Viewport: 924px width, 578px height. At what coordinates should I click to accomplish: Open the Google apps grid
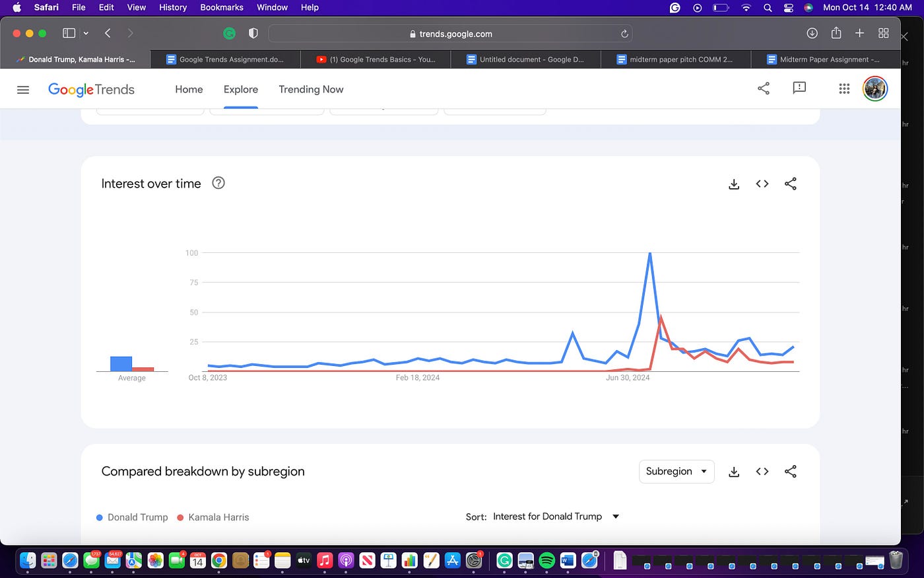click(x=844, y=89)
